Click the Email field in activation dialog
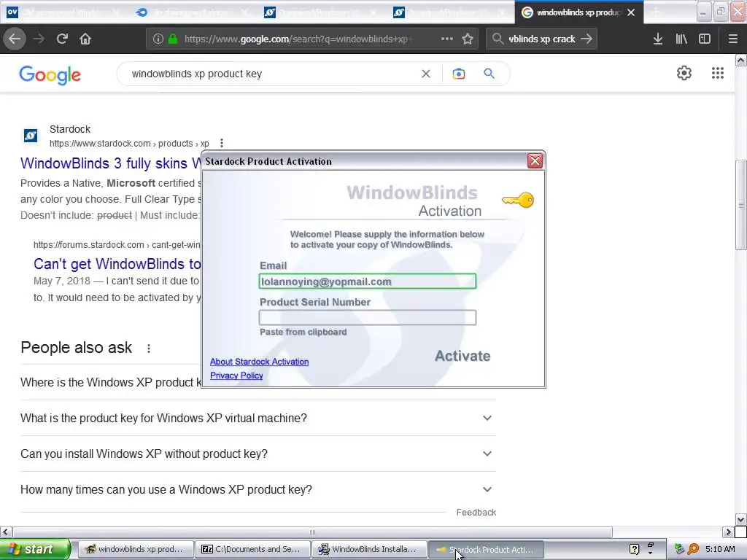 point(368,281)
